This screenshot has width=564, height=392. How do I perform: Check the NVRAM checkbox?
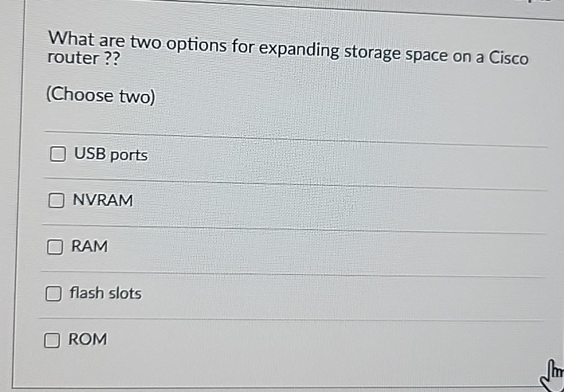point(55,199)
